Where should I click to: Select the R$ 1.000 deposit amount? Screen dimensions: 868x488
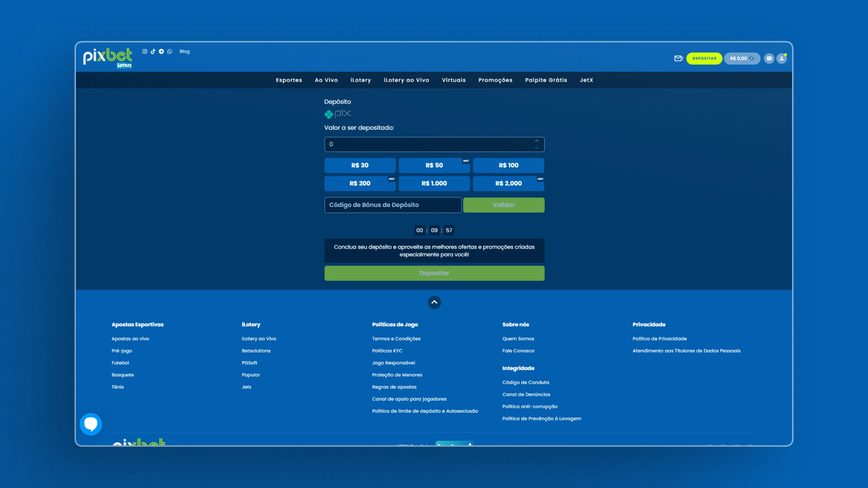click(434, 183)
